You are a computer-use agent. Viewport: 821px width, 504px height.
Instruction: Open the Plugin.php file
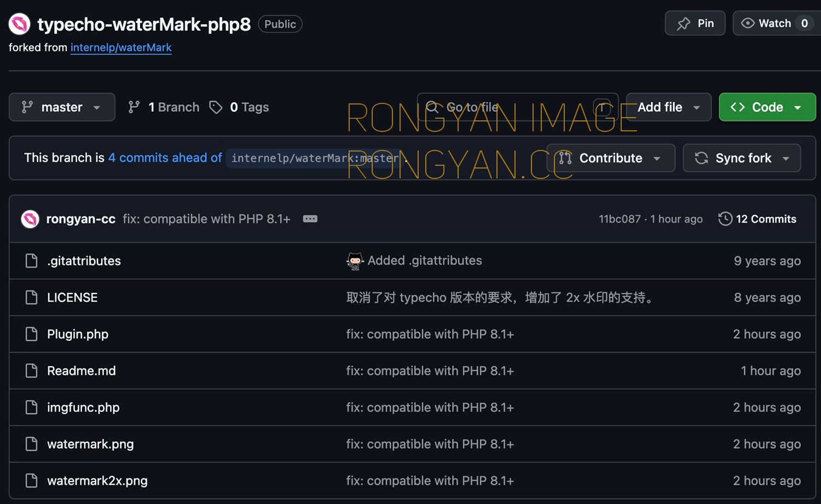[x=78, y=334]
